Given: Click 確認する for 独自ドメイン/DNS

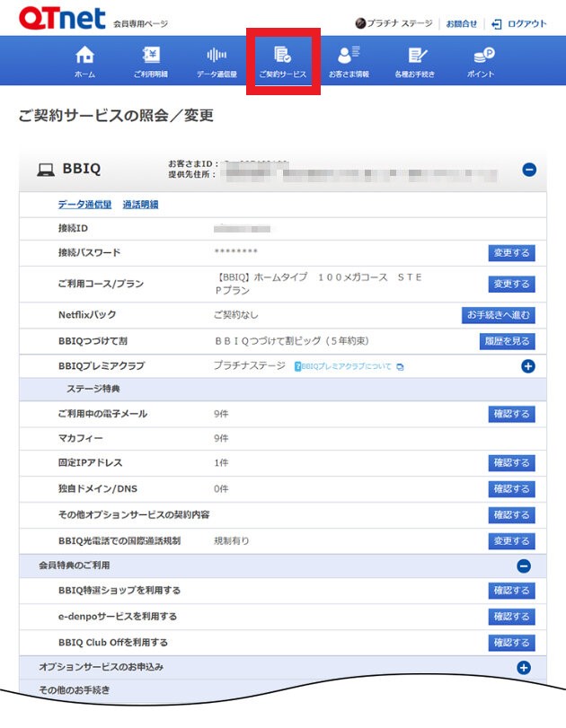Looking at the screenshot, I should 511,489.
